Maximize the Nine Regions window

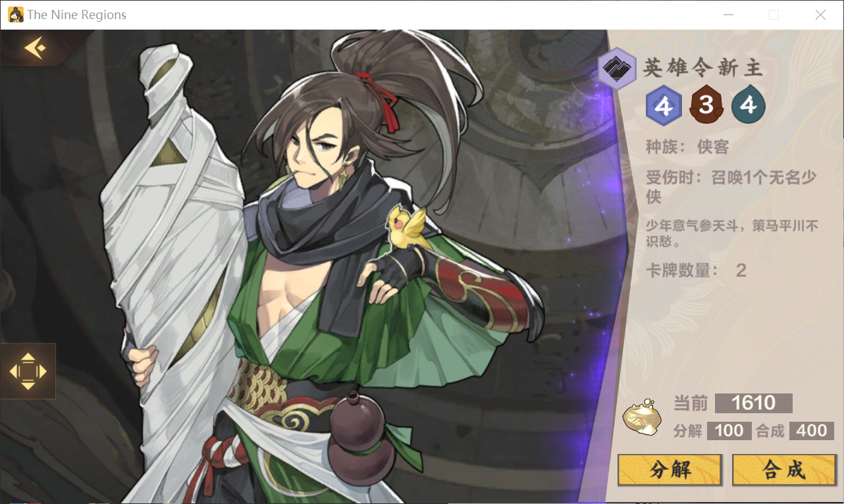(774, 14)
